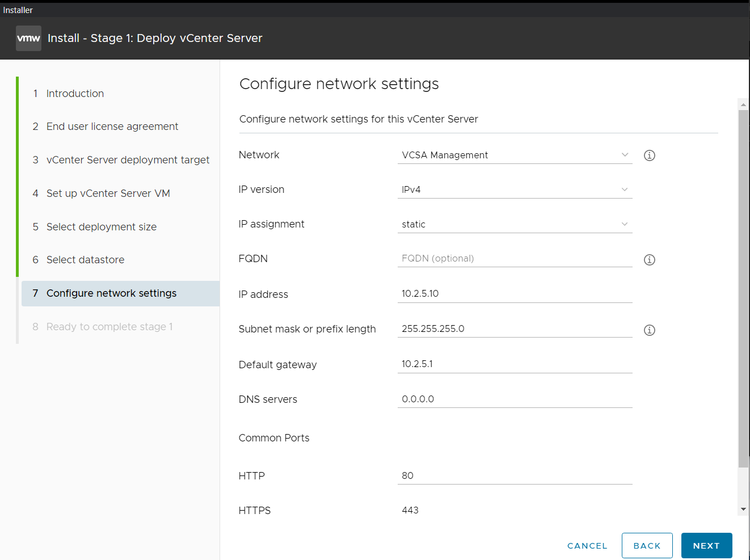The image size is (750, 560).
Task: Click the scrollbar down arrow
Action: (x=743, y=510)
